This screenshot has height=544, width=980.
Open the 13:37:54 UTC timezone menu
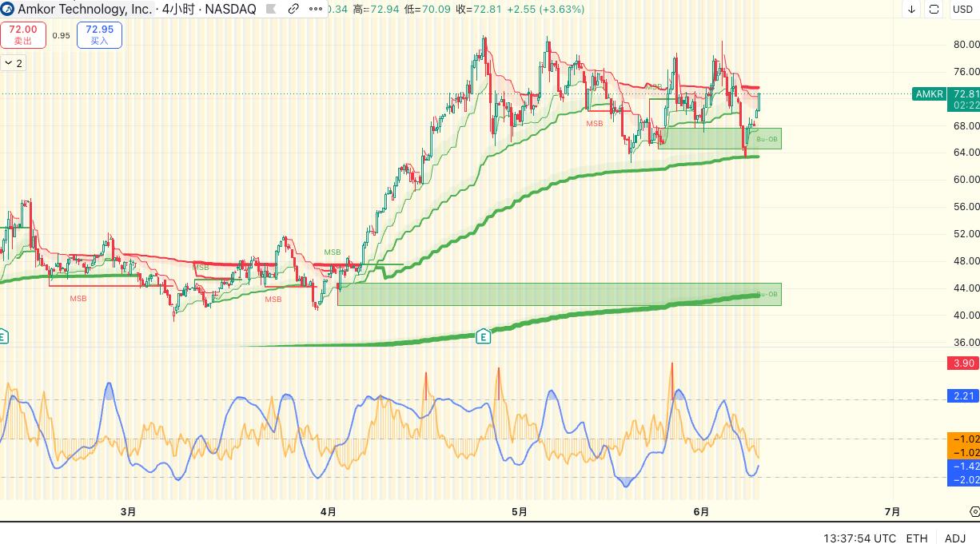coord(860,538)
